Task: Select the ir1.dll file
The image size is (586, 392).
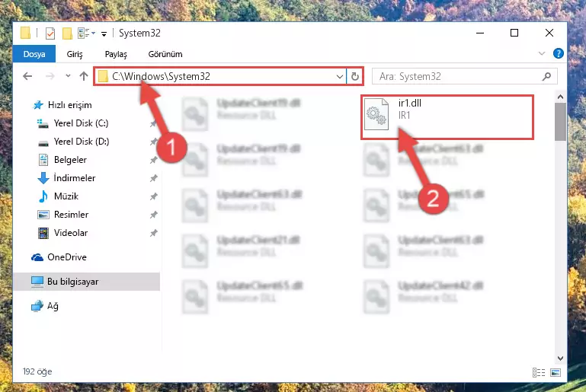Action: [447, 117]
